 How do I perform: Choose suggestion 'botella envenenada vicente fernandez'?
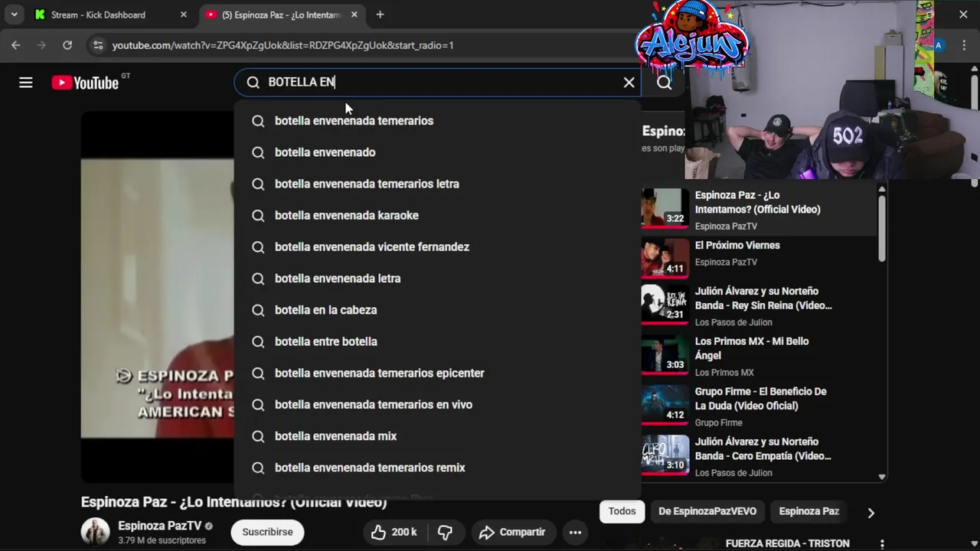point(436,246)
